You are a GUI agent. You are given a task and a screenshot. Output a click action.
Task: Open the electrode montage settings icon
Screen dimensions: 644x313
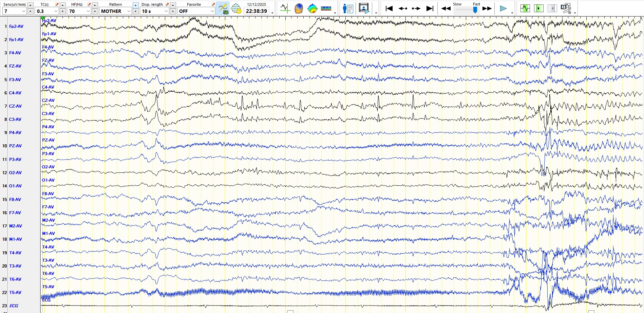[x=236, y=8]
